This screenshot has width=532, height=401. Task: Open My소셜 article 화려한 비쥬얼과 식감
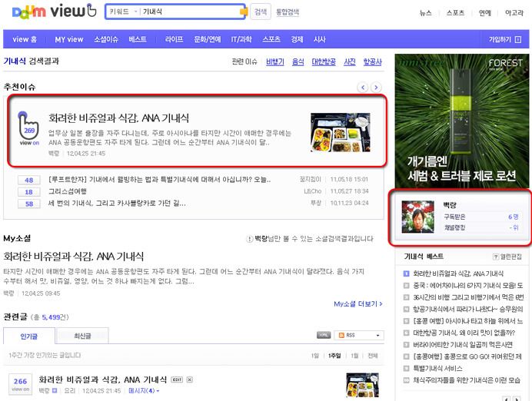click(x=74, y=257)
